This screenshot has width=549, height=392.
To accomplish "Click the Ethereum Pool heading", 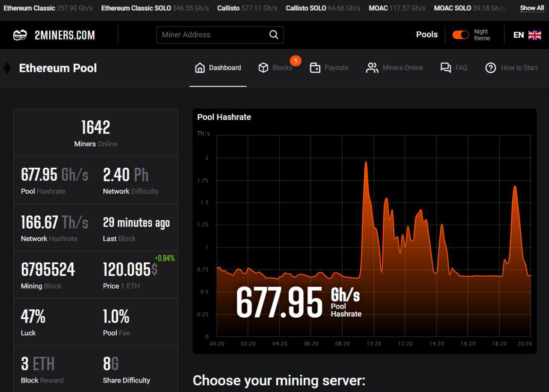I will pyautogui.click(x=58, y=68).
